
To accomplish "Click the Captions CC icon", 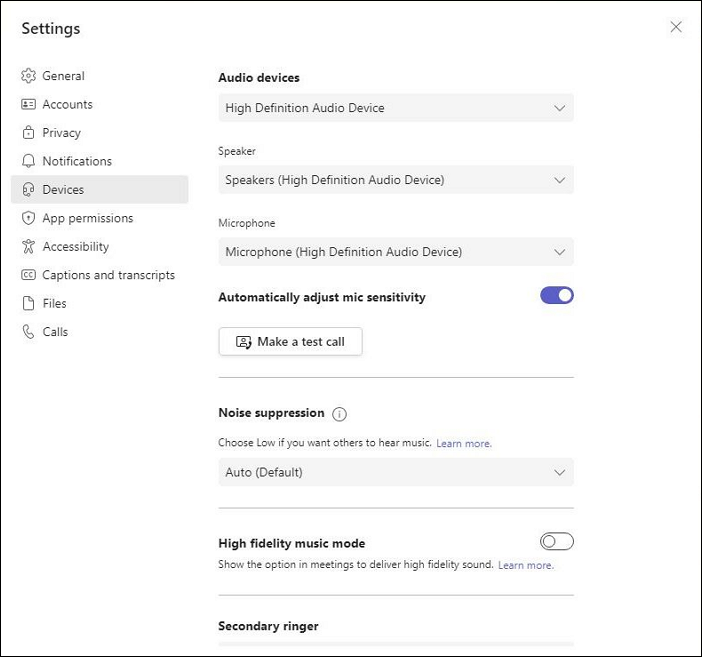I will [x=28, y=275].
